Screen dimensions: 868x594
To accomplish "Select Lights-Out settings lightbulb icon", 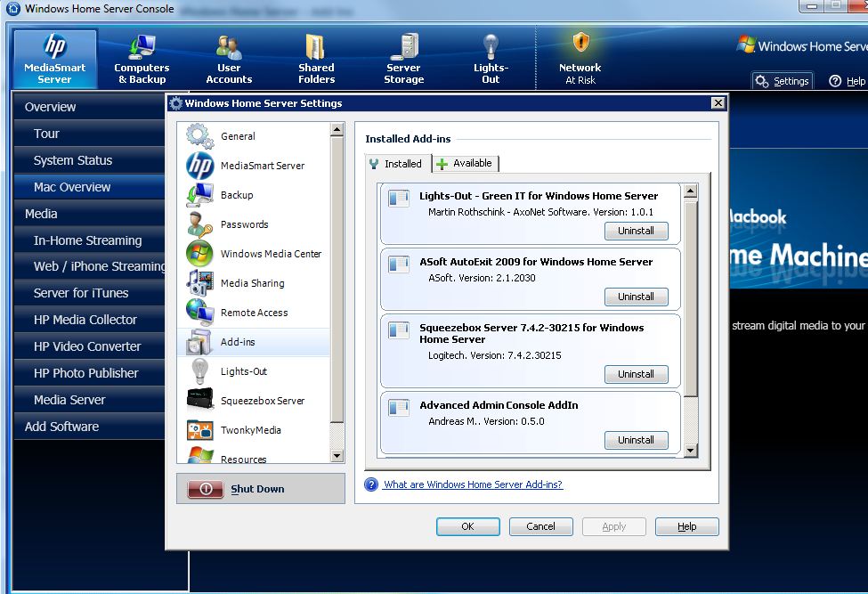I will (199, 370).
